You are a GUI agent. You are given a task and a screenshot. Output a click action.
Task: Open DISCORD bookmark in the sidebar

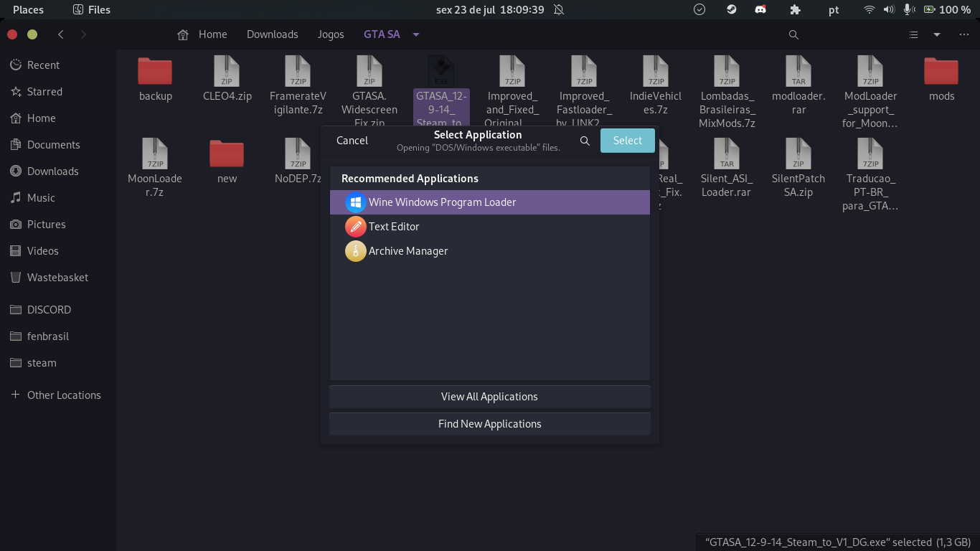click(x=58, y=310)
